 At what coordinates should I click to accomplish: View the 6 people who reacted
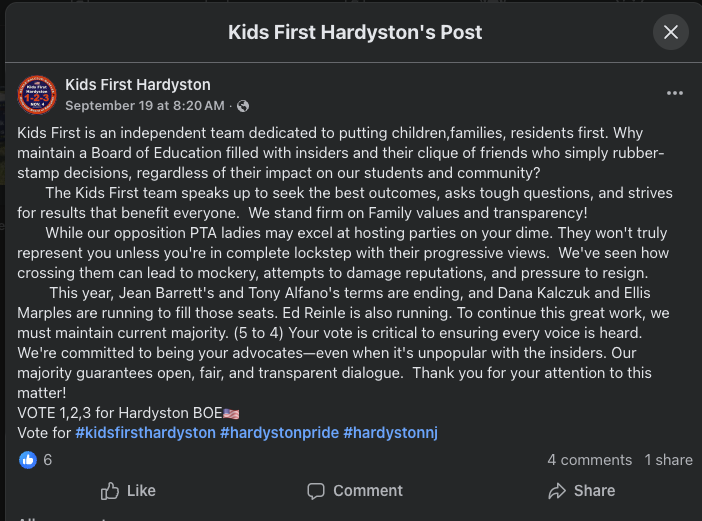click(47, 460)
